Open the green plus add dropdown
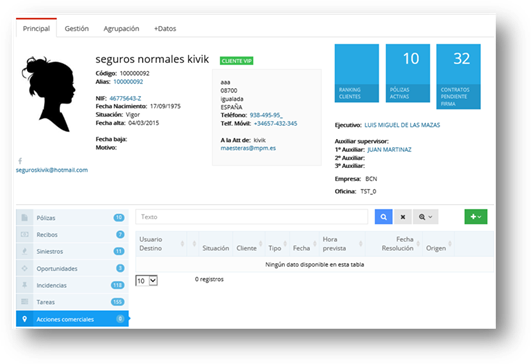Image resolution: width=531 pixels, height=364 pixels. click(476, 217)
